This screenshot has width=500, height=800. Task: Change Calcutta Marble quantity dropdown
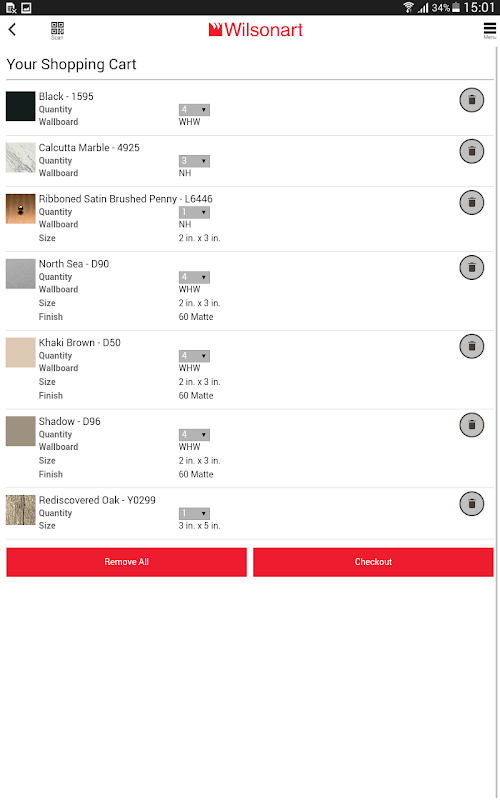tap(194, 161)
